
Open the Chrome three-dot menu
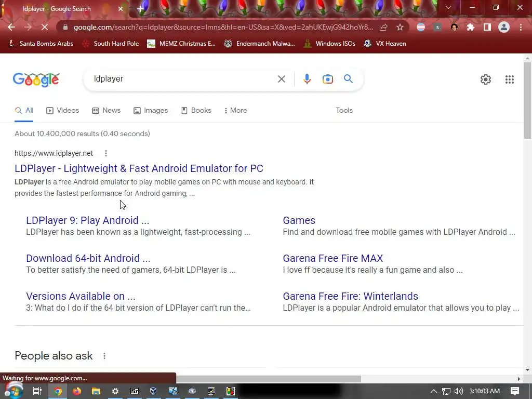[x=521, y=27]
